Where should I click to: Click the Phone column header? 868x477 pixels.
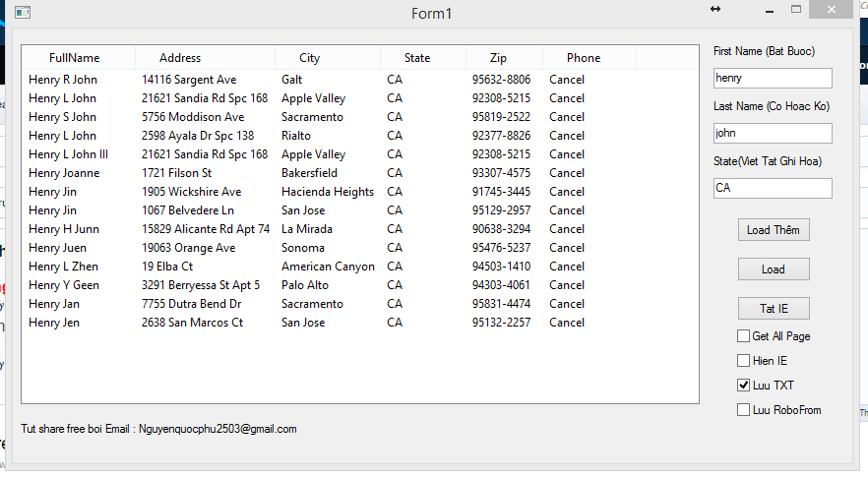(584, 58)
